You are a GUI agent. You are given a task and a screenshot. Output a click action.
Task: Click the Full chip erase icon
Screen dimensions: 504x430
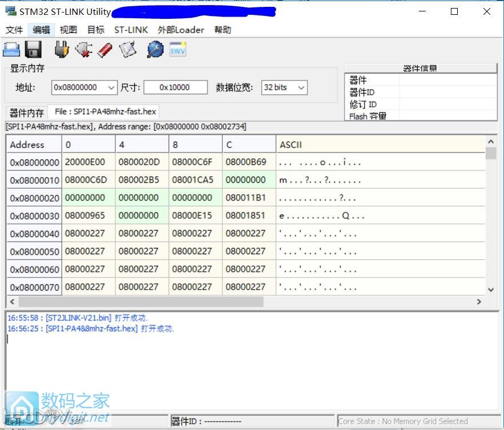click(x=105, y=50)
